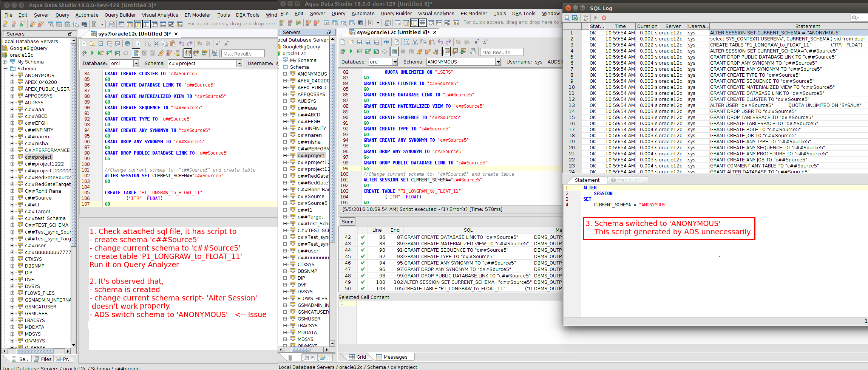Toggle decrease font size 'a' button in Untitled 3
Image resolution: width=868 pixels, height=370 pixels.
click(218, 44)
